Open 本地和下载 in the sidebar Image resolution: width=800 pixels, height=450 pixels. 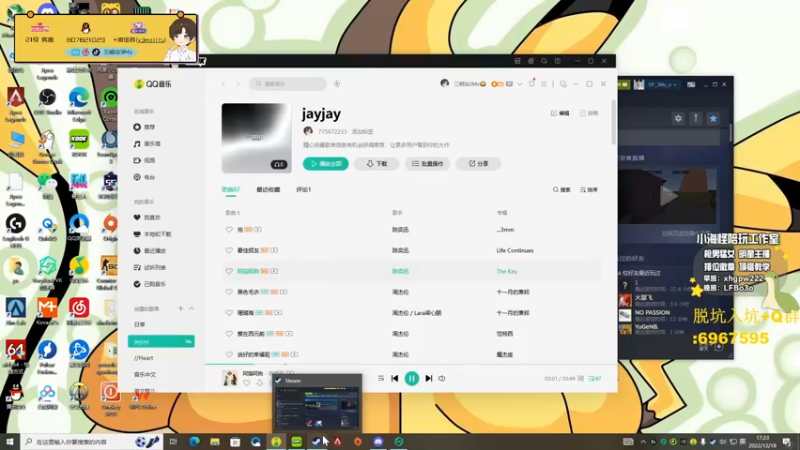click(x=152, y=234)
